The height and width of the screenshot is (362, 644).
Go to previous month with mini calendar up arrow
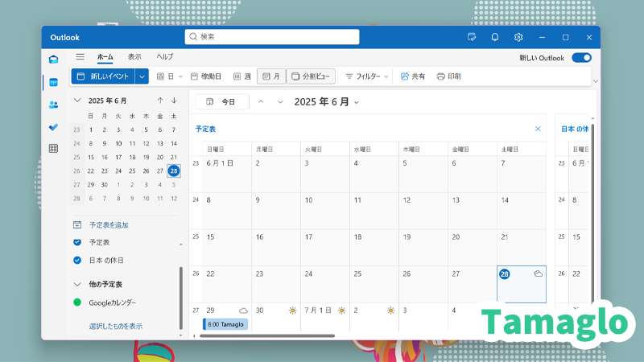tap(160, 101)
